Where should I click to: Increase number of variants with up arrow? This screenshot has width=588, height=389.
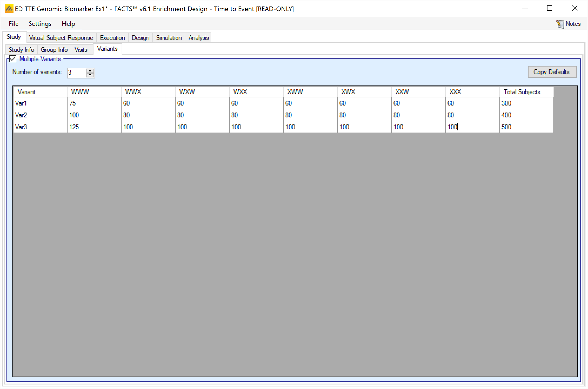coord(90,71)
